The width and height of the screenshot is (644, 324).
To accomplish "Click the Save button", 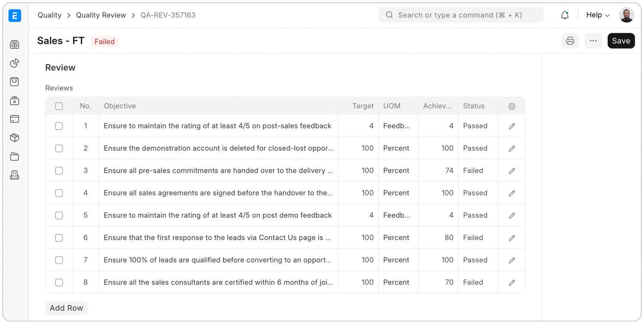I will pos(621,41).
